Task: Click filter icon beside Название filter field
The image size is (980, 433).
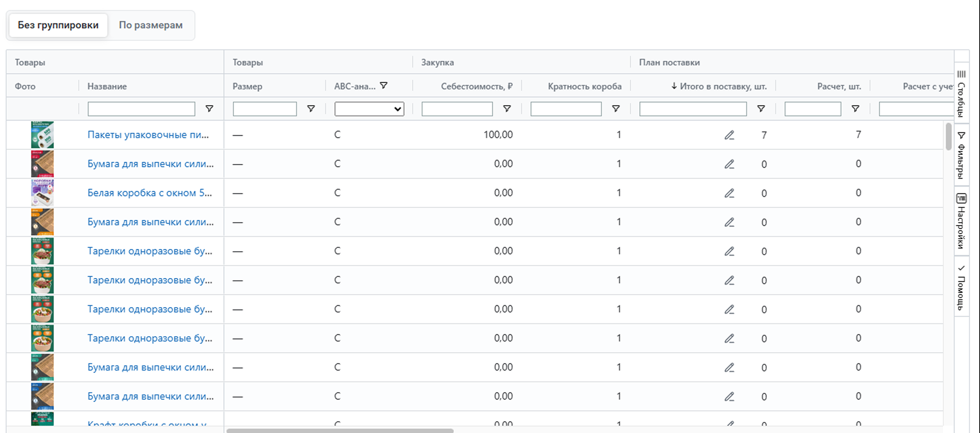Action: (x=209, y=109)
